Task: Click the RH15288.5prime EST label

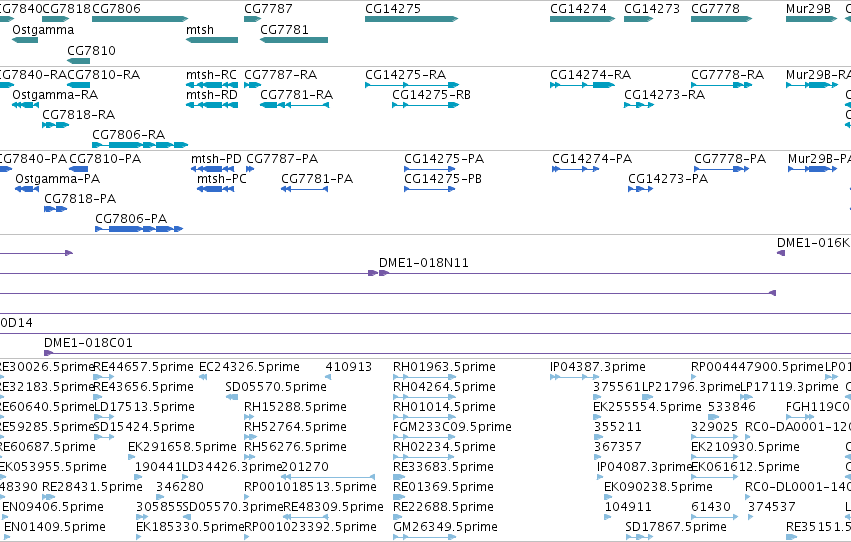Action: [x=295, y=407]
